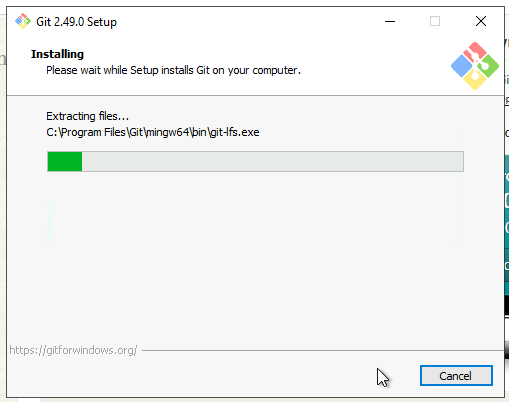This screenshot has width=509, height=402.
Task: Click the "Git 2.49.0 Setup" title text
Action: (x=76, y=22)
